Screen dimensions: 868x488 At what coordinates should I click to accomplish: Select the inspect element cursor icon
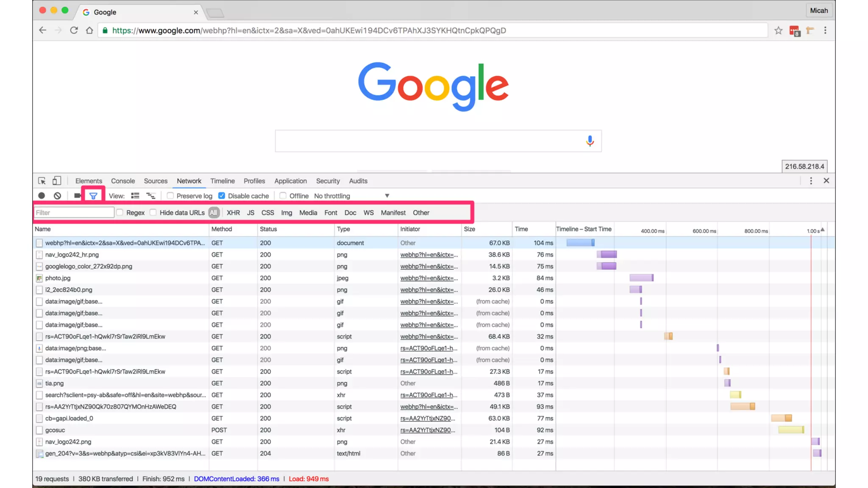(x=42, y=181)
